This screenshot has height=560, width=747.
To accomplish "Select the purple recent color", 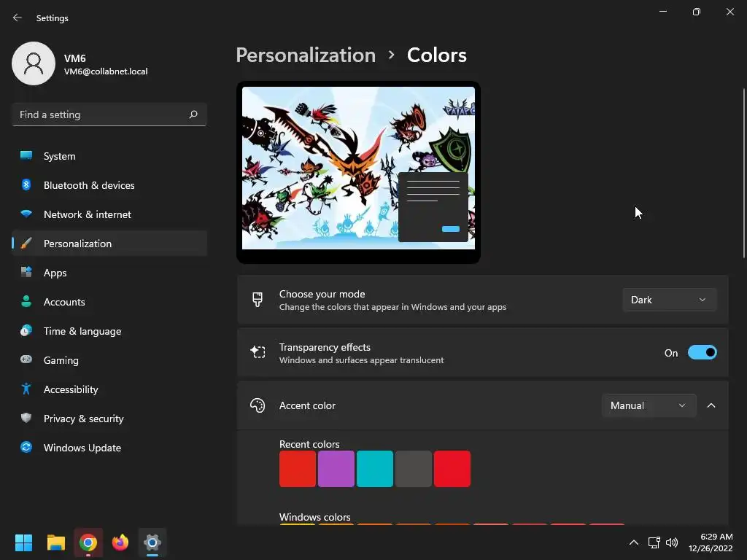I will tap(336, 469).
